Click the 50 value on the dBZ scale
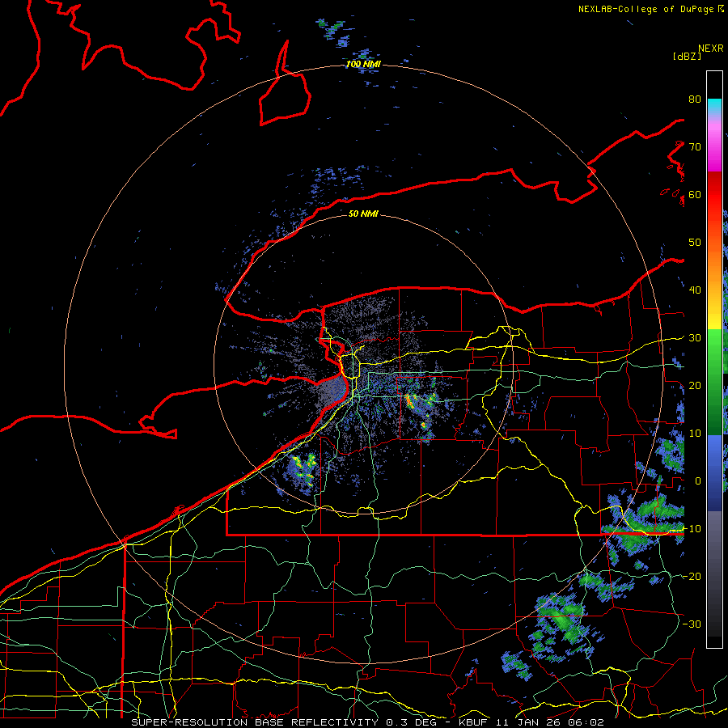The image size is (728, 728). click(695, 243)
